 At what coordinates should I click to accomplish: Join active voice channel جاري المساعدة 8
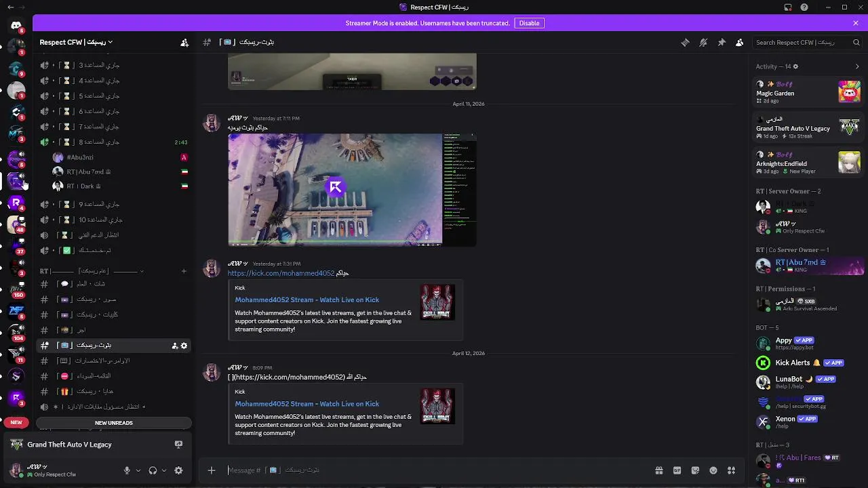point(113,142)
